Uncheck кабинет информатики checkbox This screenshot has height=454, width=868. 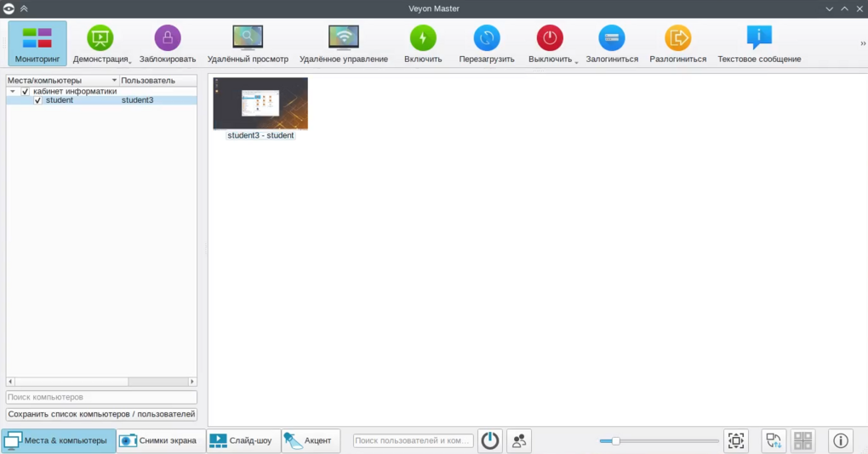pos(25,91)
